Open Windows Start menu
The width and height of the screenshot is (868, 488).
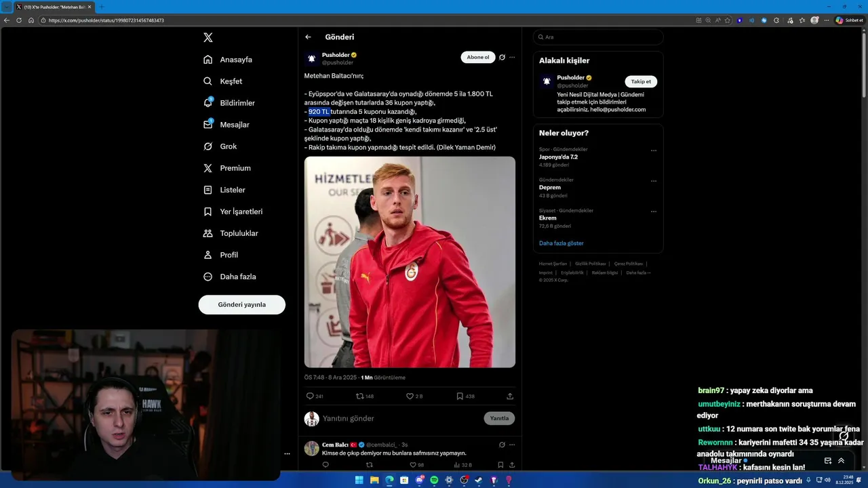tap(359, 480)
